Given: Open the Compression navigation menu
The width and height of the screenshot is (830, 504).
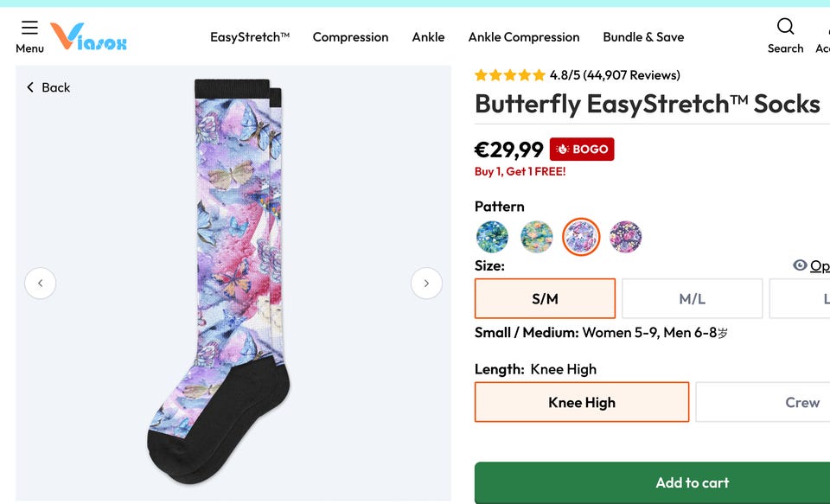Looking at the screenshot, I should [x=350, y=37].
